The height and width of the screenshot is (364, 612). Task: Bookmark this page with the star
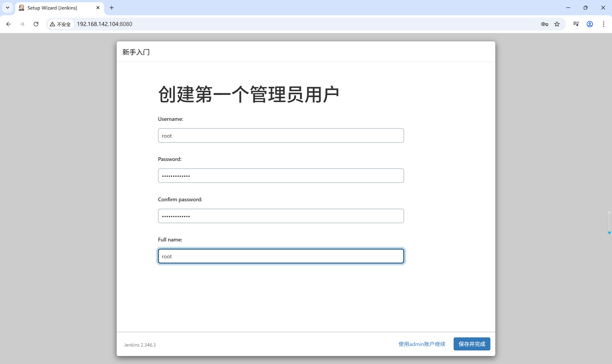557,24
